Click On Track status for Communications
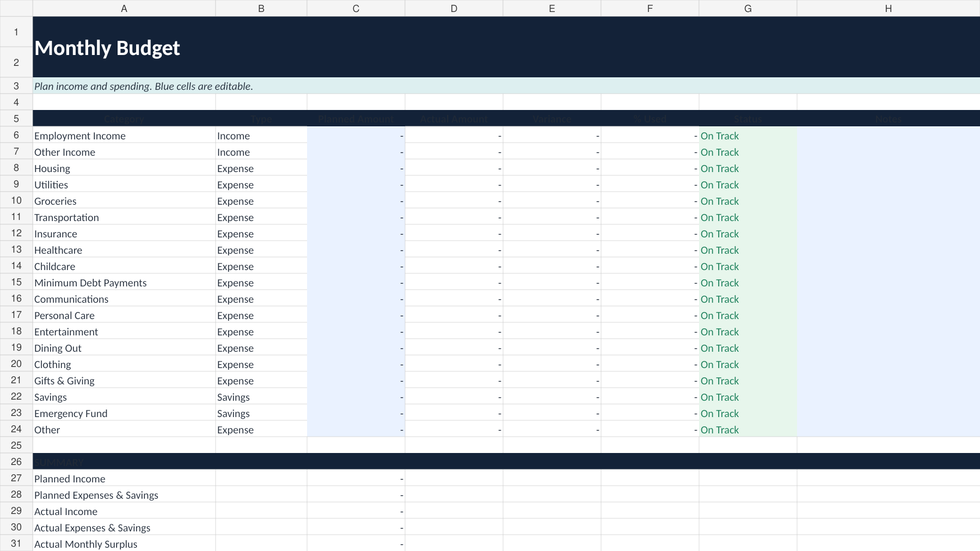 point(748,298)
